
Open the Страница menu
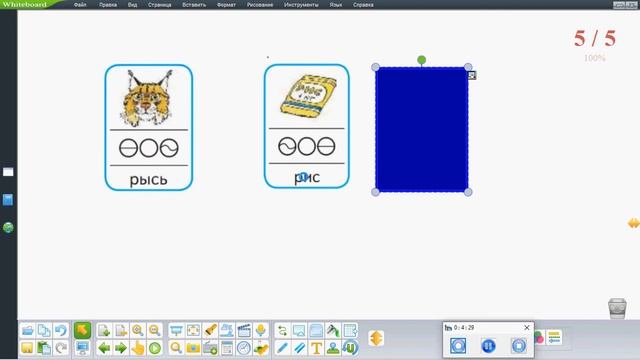(160, 5)
